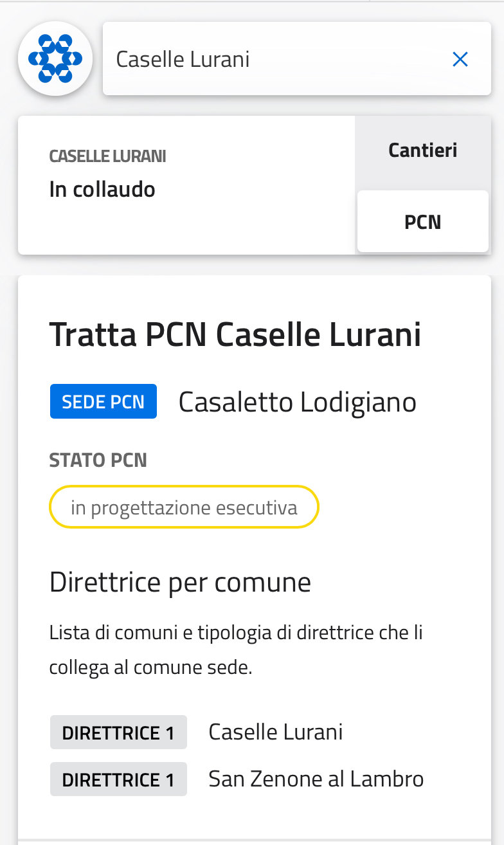Open the Casaletto Lodigiano municipality name
The width and height of the screenshot is (504, 845).
pyautogui.click(x=297, y=403)
